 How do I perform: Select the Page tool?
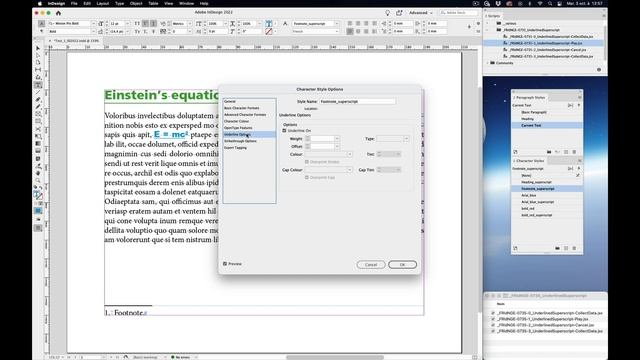38,62
